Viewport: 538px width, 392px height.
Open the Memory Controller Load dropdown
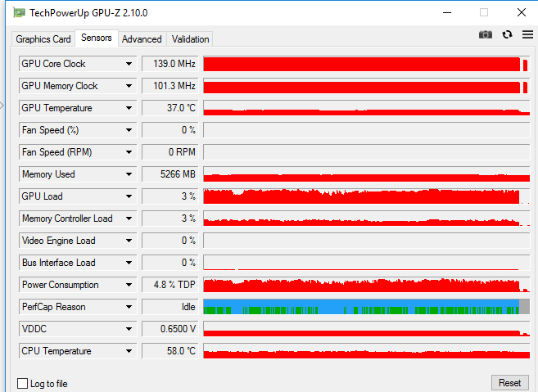point(78,219)
